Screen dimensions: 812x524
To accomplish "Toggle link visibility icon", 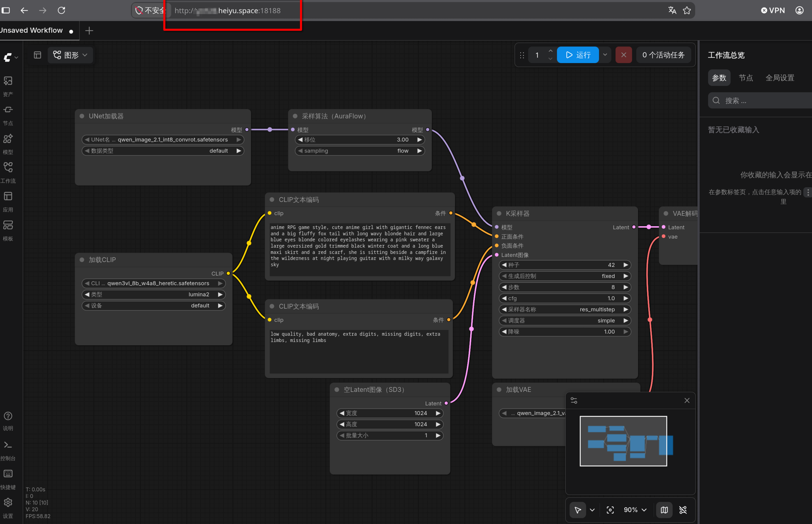I will (683, 510).
